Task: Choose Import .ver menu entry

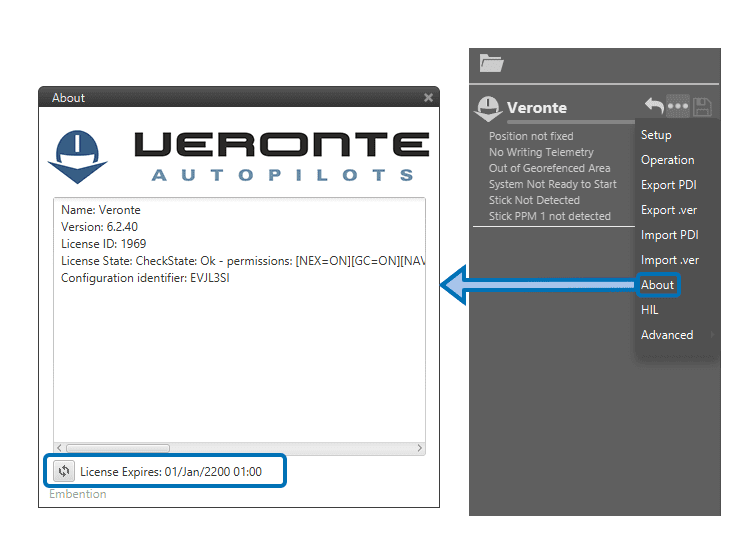Action: coord(670,260)
